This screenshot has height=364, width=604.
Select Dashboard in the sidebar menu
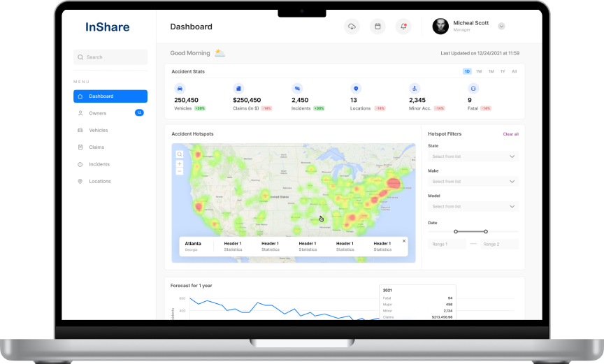(110, 96)
